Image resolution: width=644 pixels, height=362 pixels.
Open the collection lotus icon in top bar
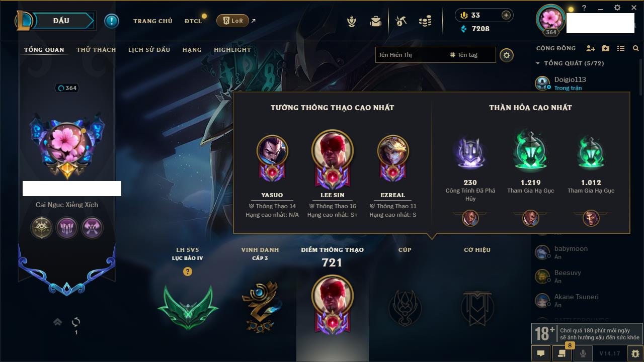(352, 21)
